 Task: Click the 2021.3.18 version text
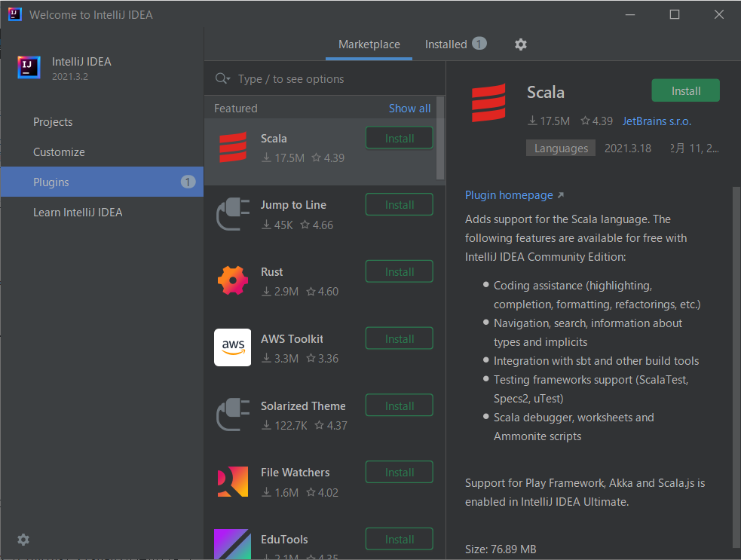(628, 148)
